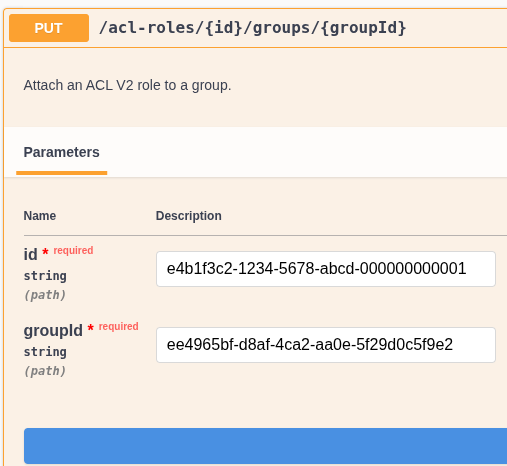
Task: Click the 'Name' column header
Action: 40,216
